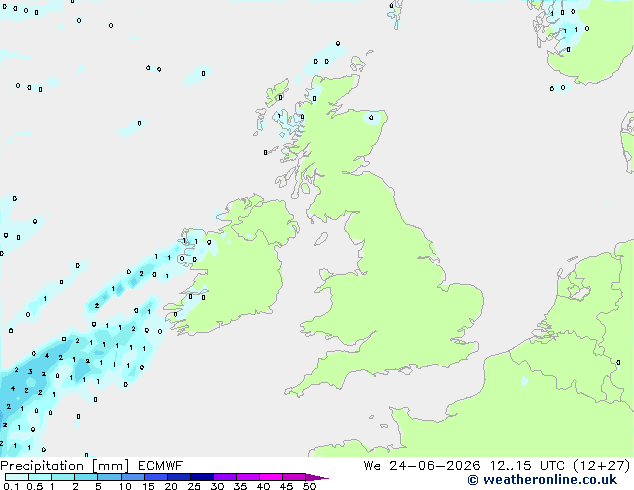Click the legend value "30"

coord(217,486)
